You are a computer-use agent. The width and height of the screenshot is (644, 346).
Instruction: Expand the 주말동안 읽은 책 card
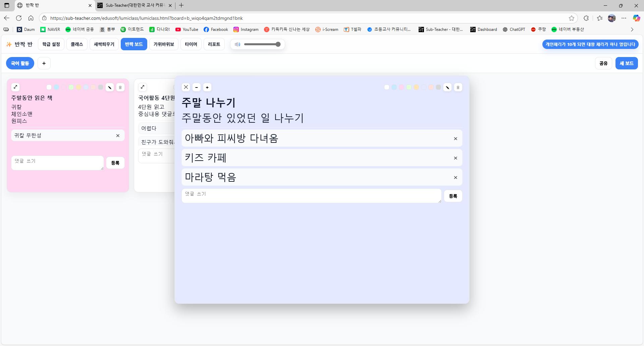pyautogui.click(x=15, y=87)
